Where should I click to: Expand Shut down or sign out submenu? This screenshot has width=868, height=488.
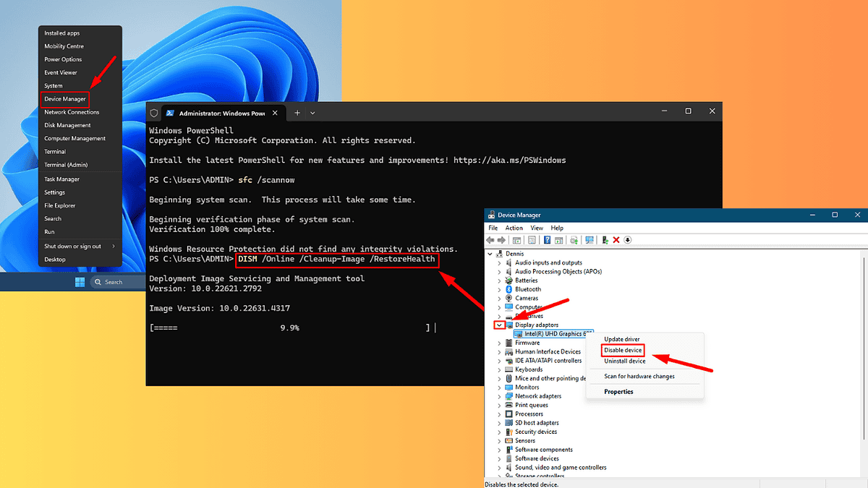[114, 246]
